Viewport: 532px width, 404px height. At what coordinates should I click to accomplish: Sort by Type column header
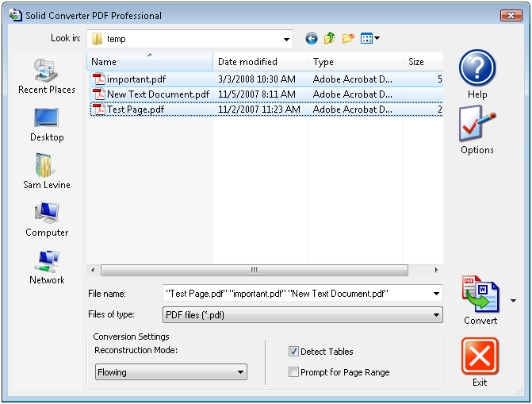[355, 61]
